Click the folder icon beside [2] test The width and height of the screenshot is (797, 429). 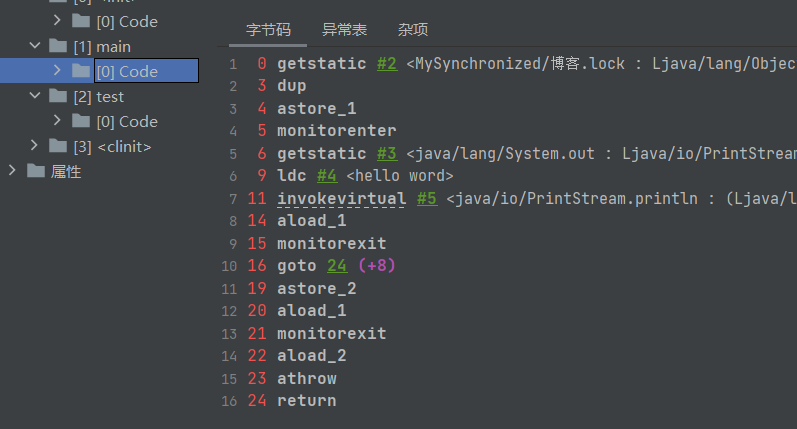[x=58, y=96]
